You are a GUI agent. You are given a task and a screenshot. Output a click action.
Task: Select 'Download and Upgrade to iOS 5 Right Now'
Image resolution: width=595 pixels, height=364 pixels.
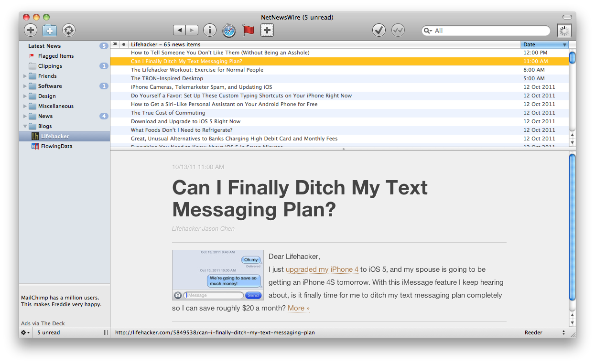click(339, 121)
